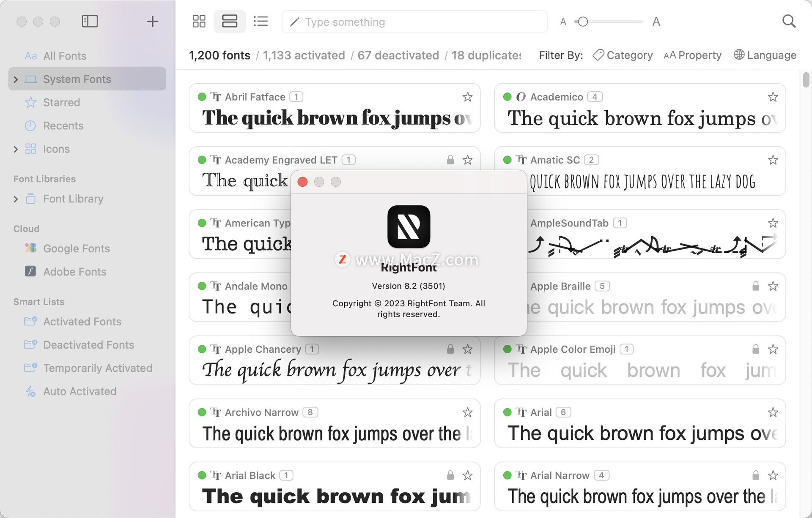Show the 1,133 activated fonts
The width and height of the screenshot is (812, 518).
[x=304, y=55]
